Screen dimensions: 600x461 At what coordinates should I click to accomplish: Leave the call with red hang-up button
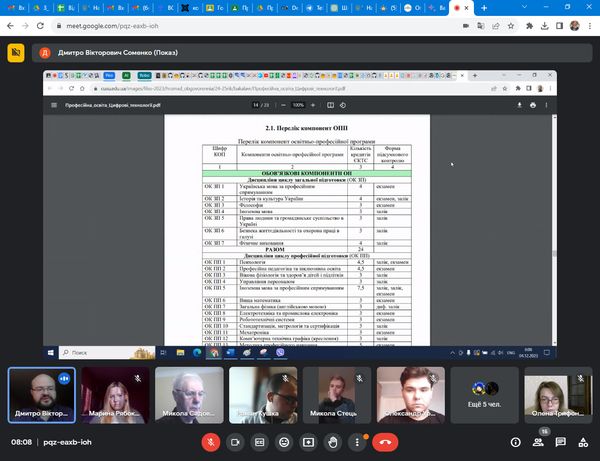tap(386, 441)
